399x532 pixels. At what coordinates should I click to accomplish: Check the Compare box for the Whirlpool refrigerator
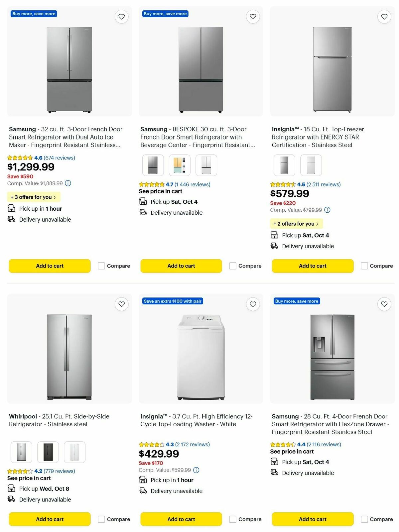point(101,519)
